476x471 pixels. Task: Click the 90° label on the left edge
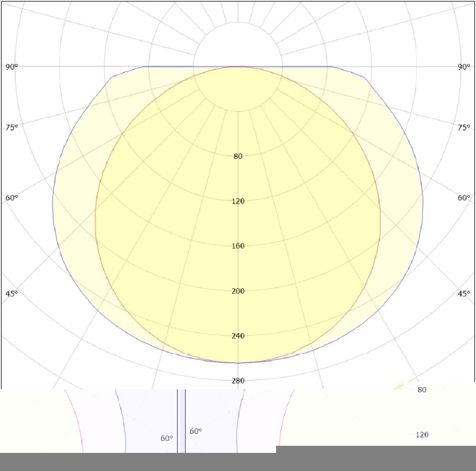(x=12, y=67)
